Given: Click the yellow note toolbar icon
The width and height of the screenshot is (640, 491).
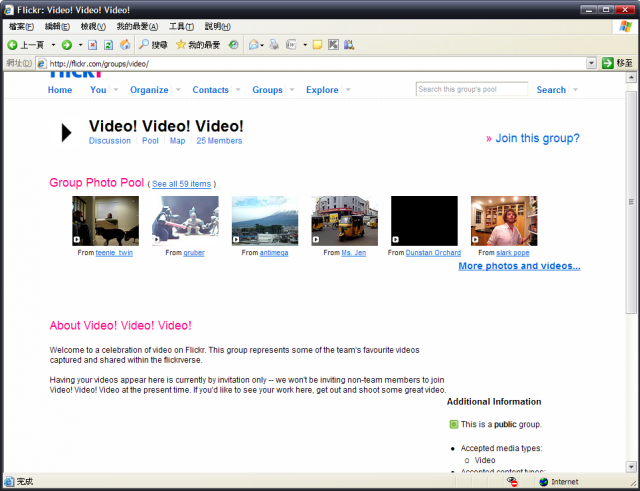Looking at the screenshot, I should 317,45.
